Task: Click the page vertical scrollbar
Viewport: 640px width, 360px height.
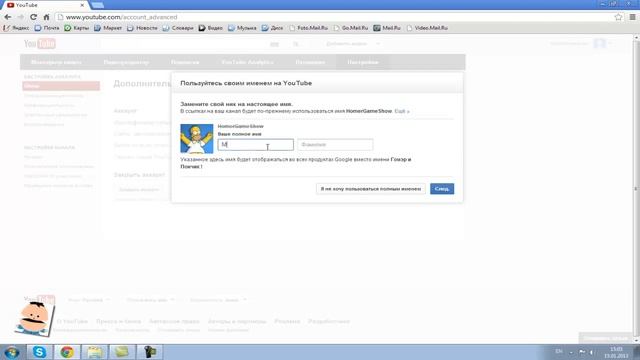Action: (x=636, y=189)
